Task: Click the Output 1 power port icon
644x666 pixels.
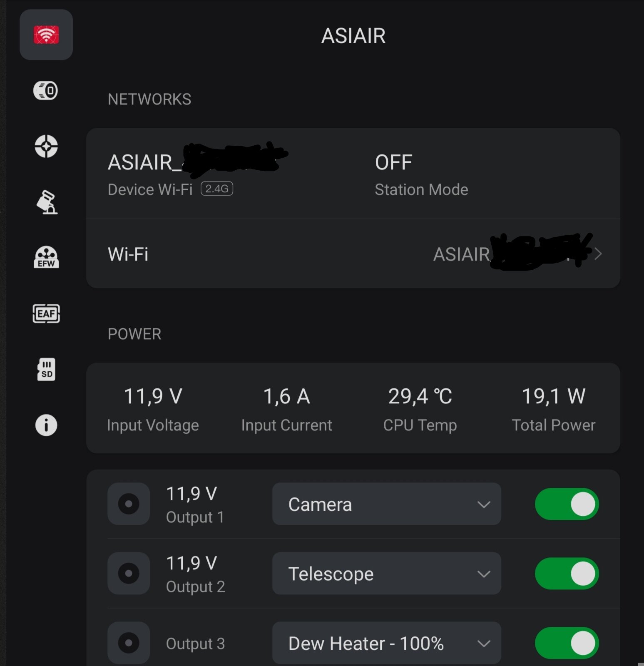Action: 129,504
